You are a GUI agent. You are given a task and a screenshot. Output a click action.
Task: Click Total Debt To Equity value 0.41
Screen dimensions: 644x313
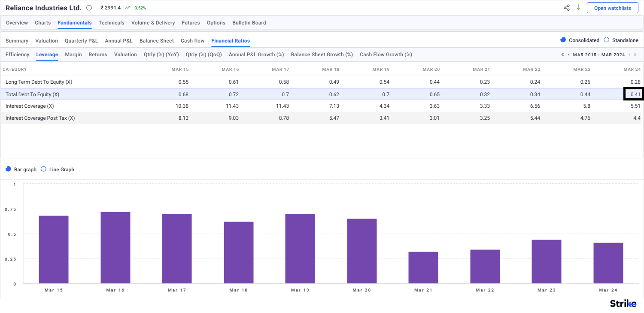point(635,94)
